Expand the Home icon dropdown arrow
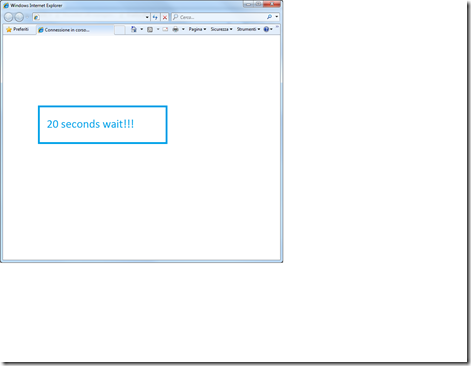The width and height of the screenshot is (471, 366). 142,29
